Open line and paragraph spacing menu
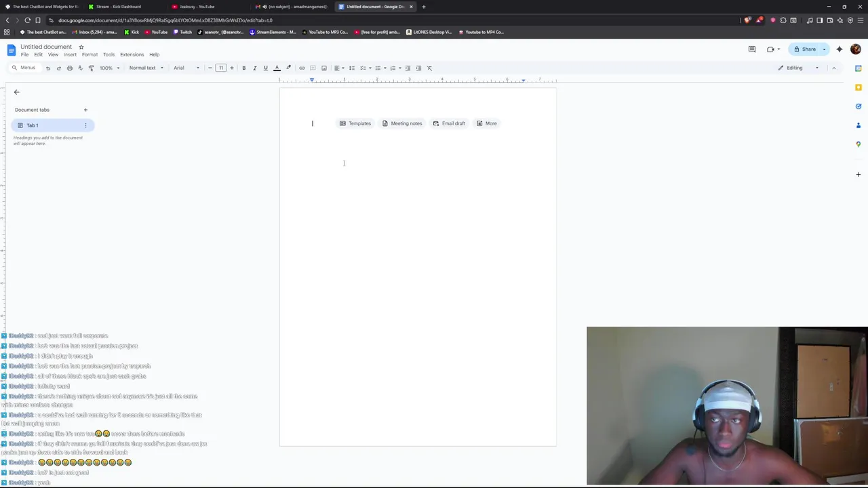The image size is (868, 488). 351,68
